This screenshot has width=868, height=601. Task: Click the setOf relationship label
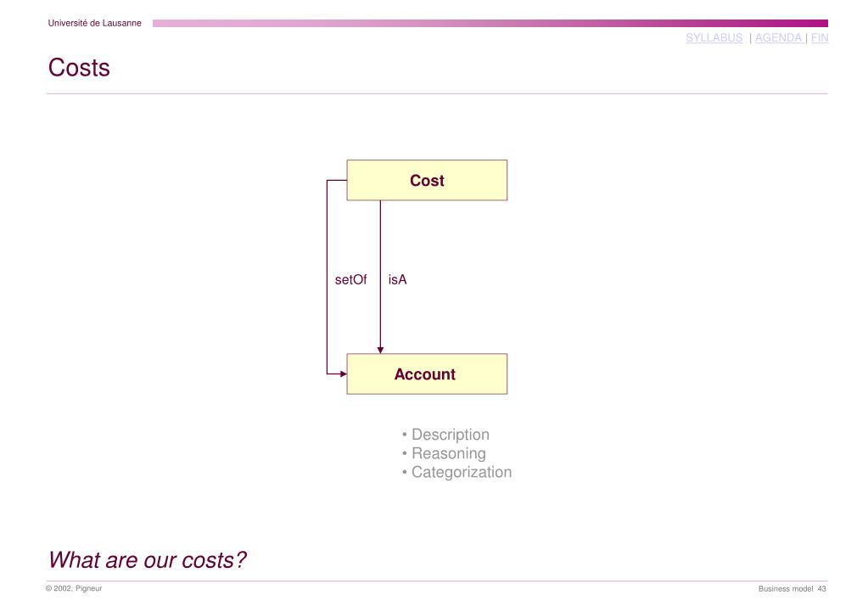coord(350,280)
